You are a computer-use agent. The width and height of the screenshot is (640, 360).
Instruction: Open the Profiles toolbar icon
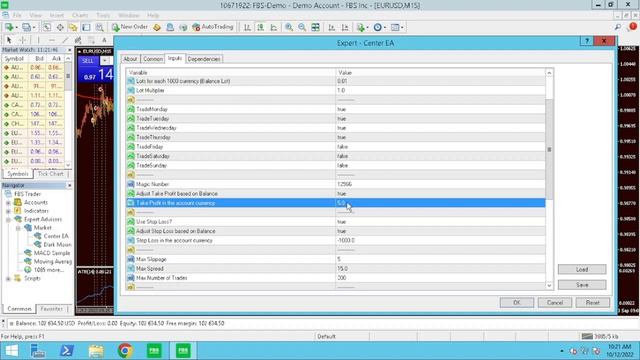pos(26,27)
